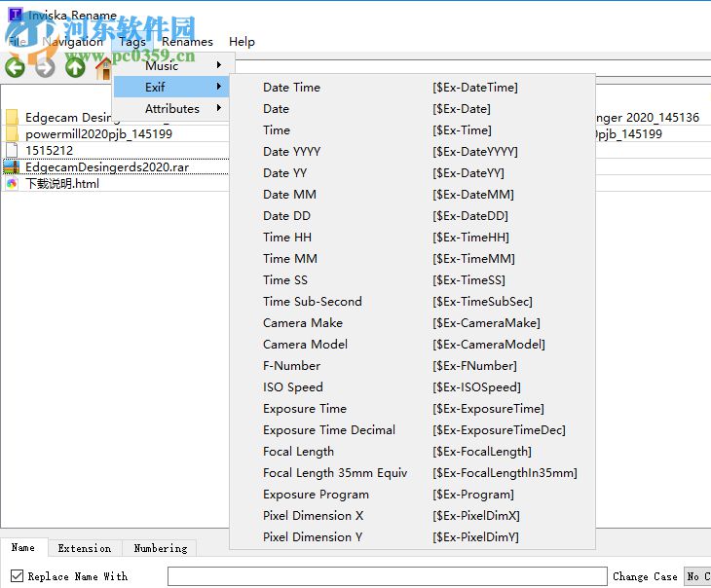
Task: Select the Attributes item in Tags menu
Action: [x=171, y=108]
